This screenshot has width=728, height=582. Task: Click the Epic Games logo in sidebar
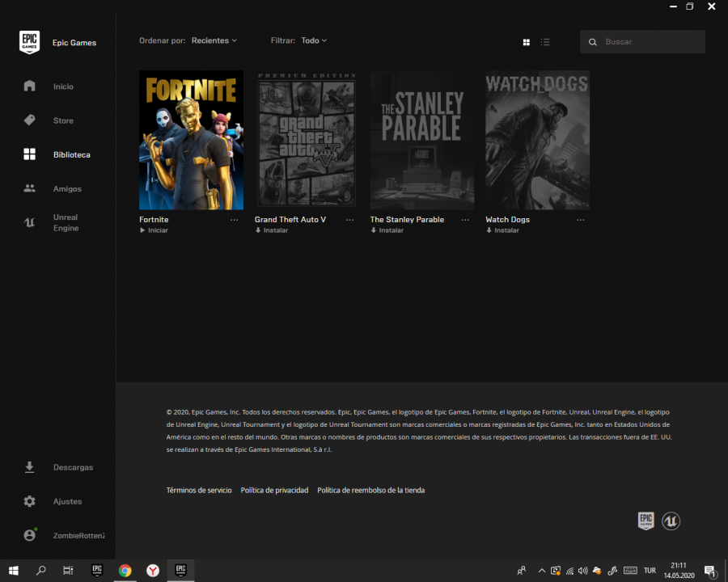click(x=29, y=42)
